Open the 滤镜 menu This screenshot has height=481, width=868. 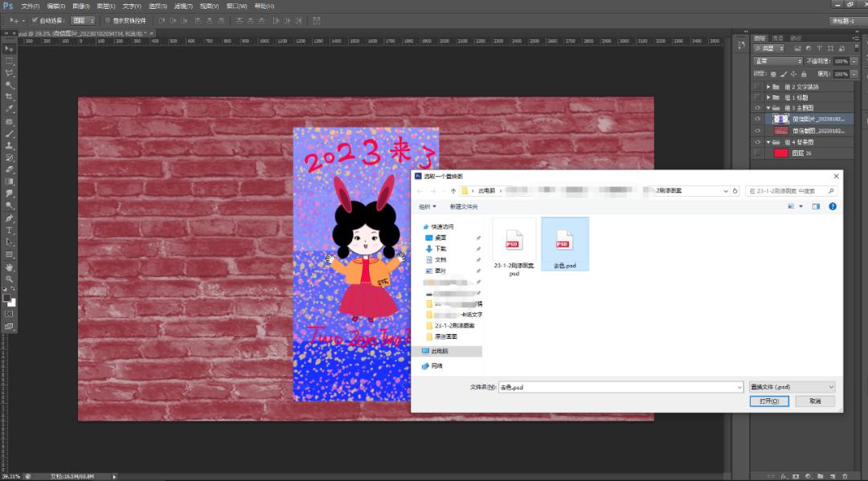183,6
